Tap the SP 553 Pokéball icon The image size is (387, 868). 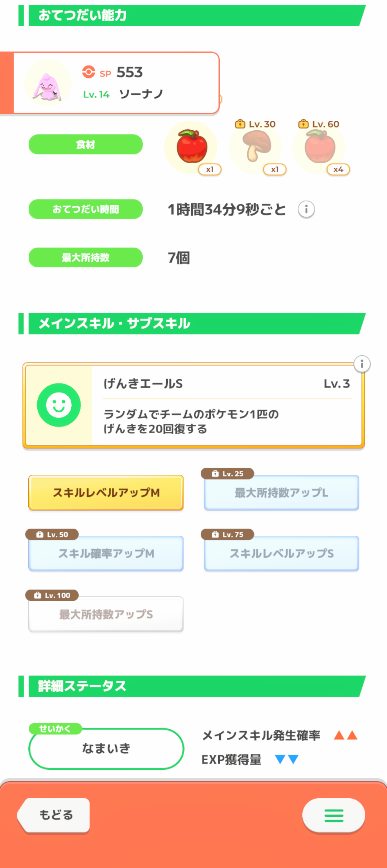89,72
